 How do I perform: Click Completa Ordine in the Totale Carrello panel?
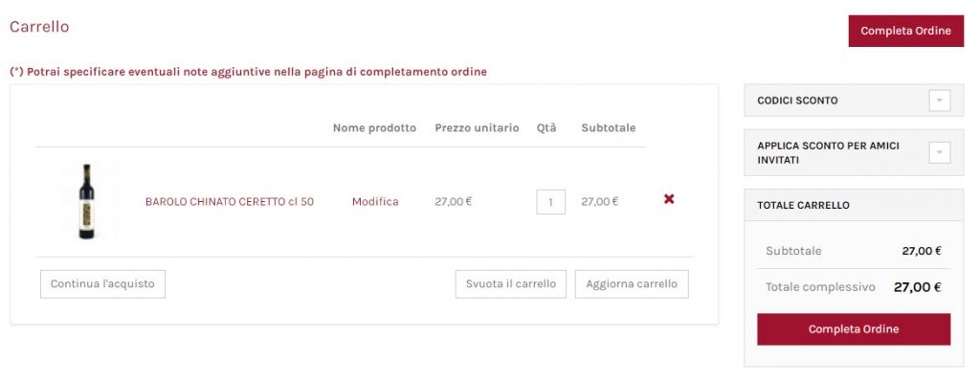[853, 329]
